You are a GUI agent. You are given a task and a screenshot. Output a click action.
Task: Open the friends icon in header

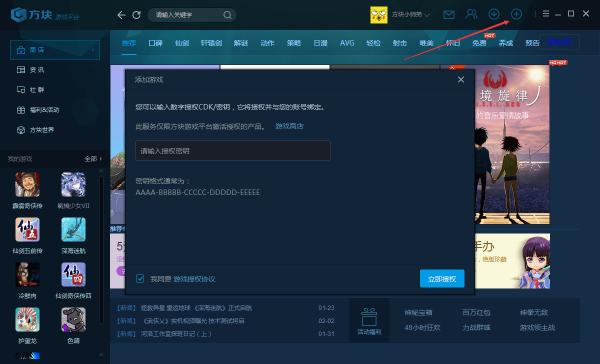point(471,14)
